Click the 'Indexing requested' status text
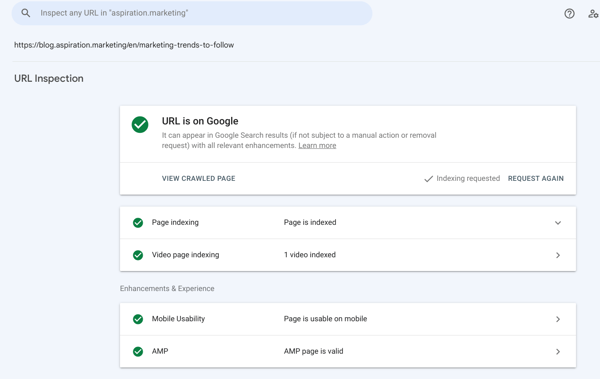The image size is (600, 379). pos(468,178)
